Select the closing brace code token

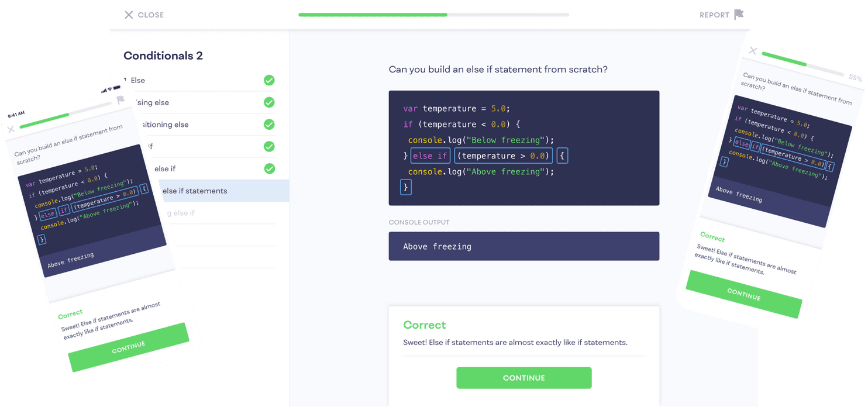pos(405,187)
